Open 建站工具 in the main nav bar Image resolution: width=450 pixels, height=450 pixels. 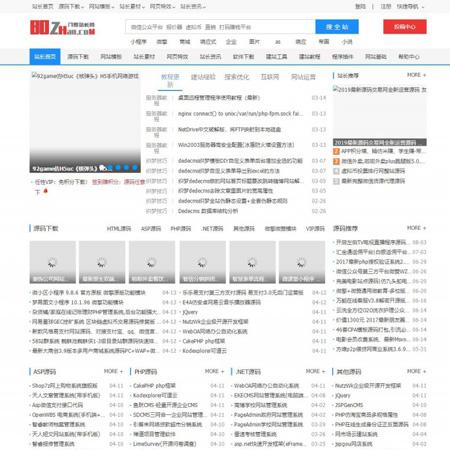(276, 57)
